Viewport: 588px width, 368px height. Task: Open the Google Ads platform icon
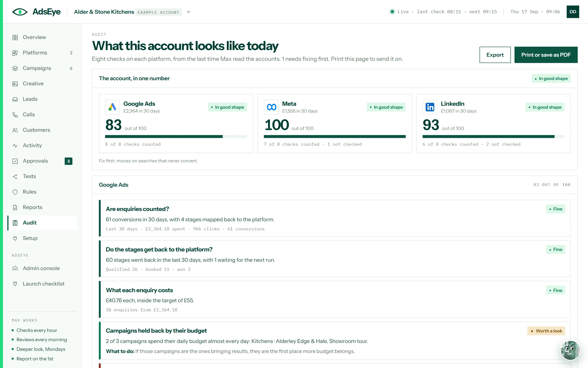[112, 107]
